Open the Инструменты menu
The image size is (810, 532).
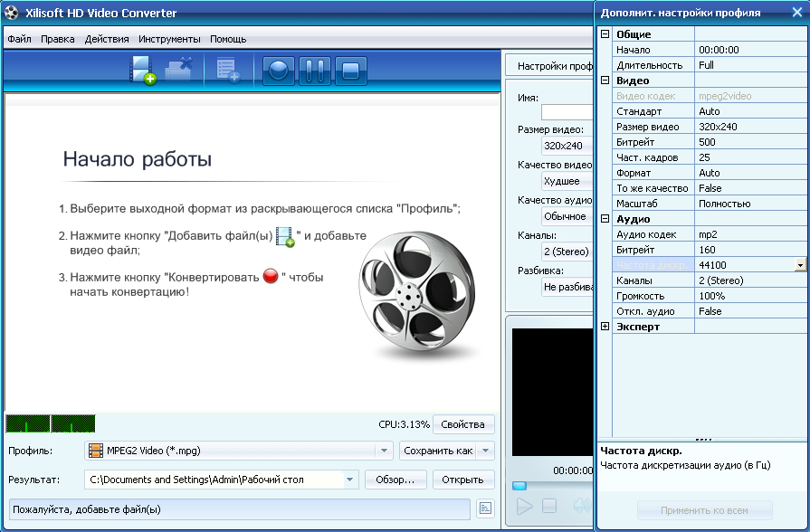169,39
